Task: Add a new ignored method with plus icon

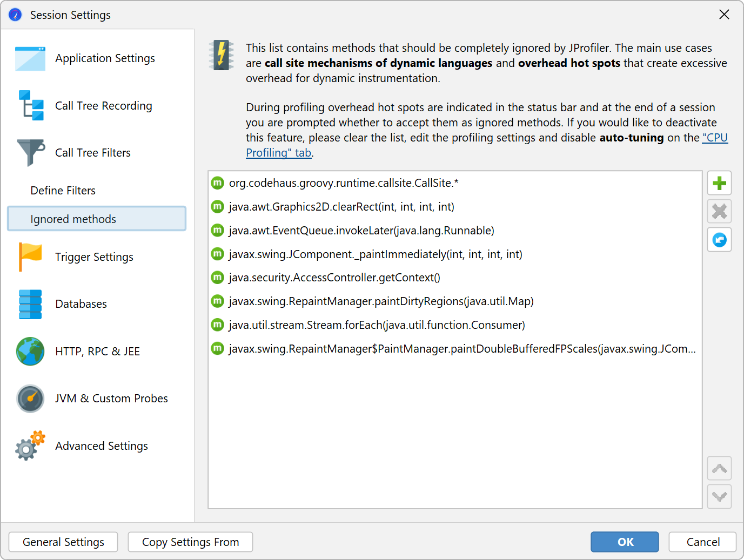Action: click(x=719, y=184)
